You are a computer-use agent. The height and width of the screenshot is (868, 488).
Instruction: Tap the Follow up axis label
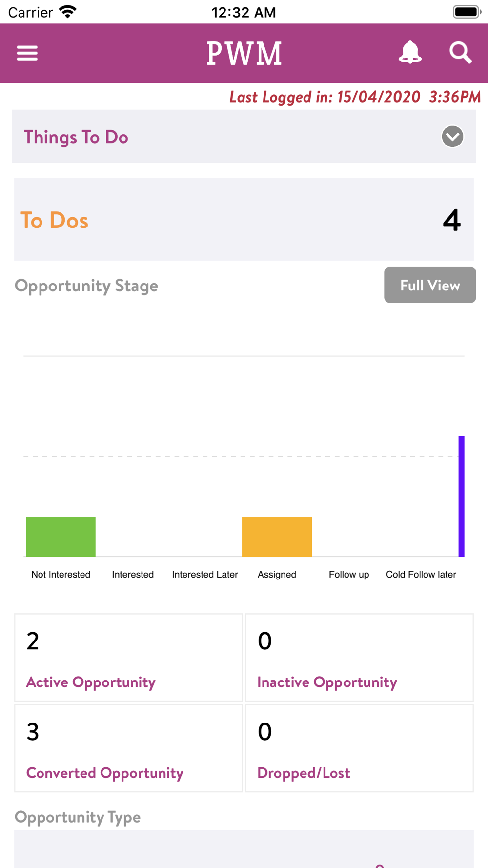point(349,575)
